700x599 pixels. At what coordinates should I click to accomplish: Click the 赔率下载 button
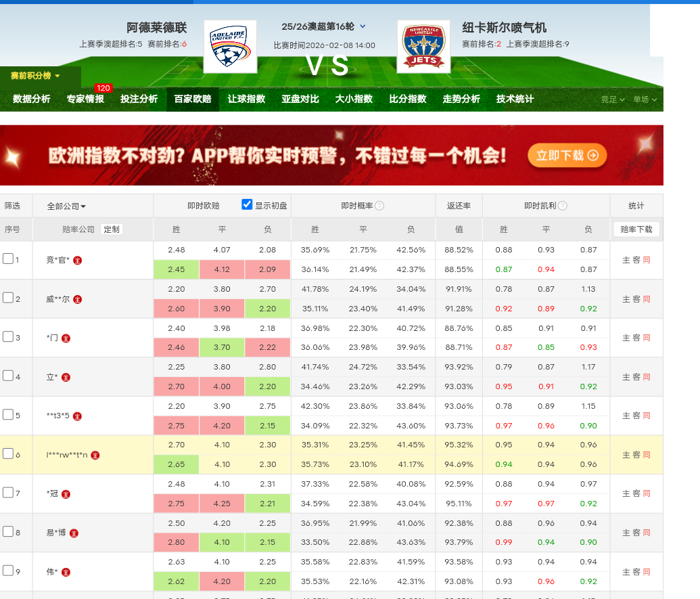tap(636, 229)
